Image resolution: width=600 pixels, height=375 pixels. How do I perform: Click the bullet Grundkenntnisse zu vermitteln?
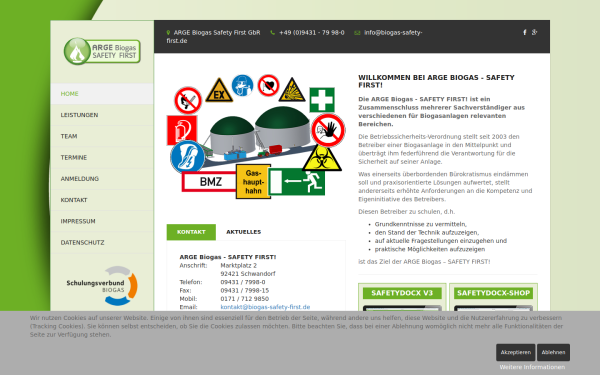point(421,224)
